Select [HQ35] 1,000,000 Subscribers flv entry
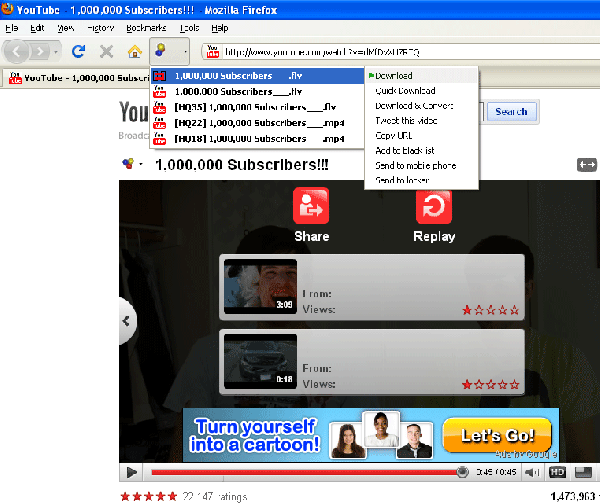This screenshot has width=600, height=504. click(x=257, y=107)
